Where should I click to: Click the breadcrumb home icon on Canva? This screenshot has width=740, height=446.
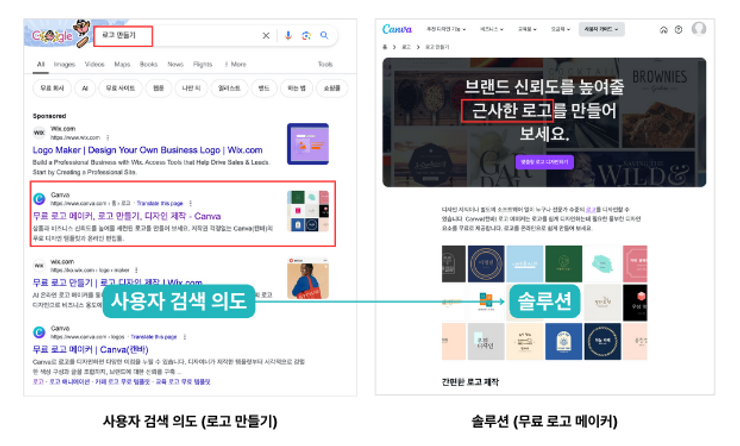[385, 47]
